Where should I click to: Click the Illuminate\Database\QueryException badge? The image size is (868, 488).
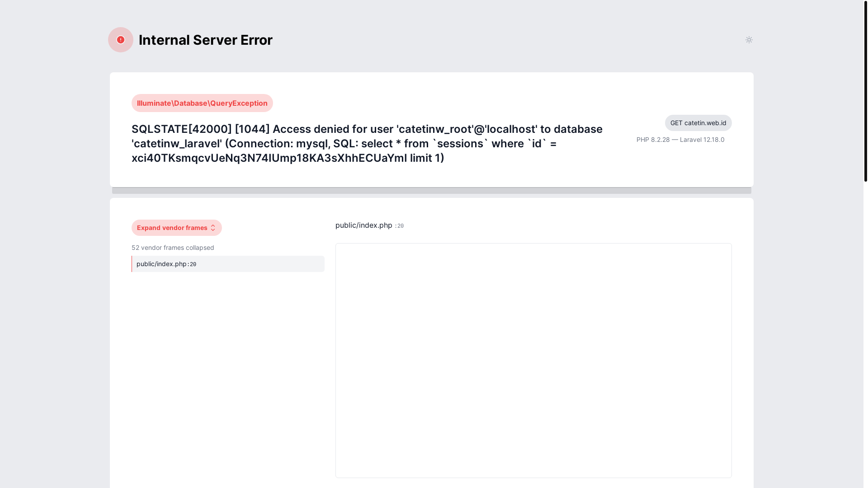point(202,103)
